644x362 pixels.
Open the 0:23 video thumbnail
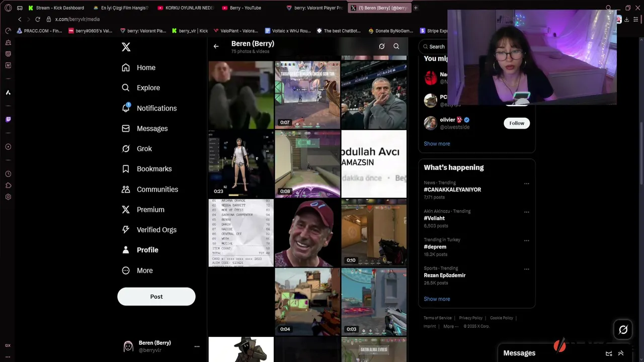[241, 164]
